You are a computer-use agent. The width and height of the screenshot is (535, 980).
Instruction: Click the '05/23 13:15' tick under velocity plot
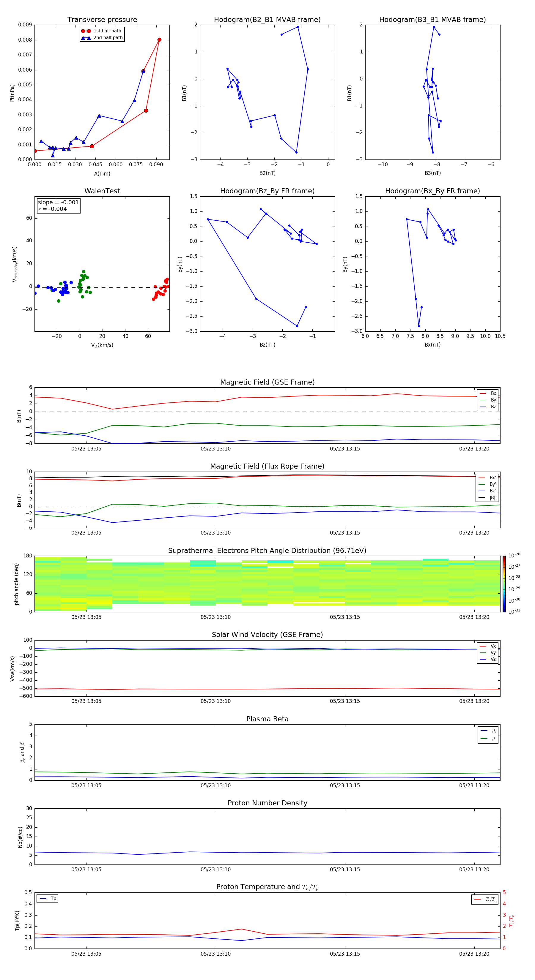coord(345,701)
